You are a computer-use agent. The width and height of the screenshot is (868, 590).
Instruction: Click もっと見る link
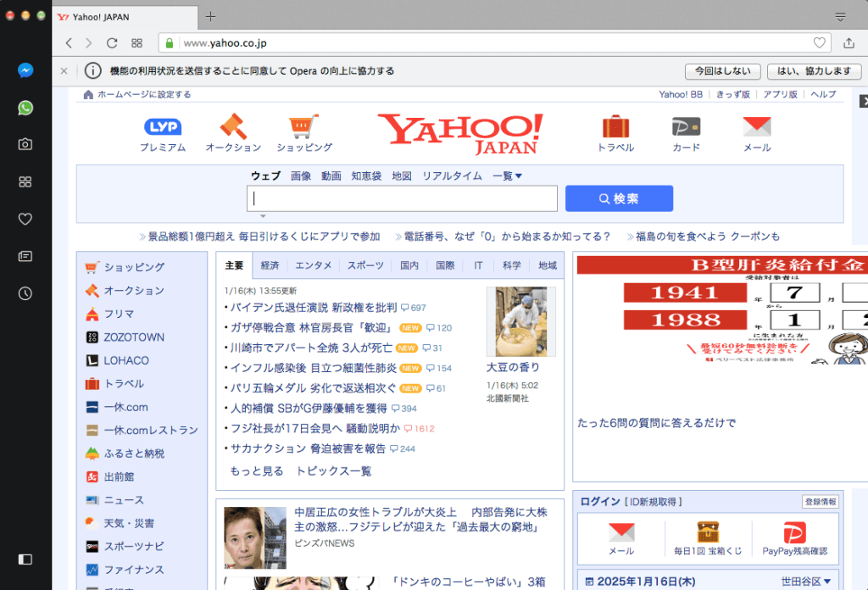click(x=256, y=471)
